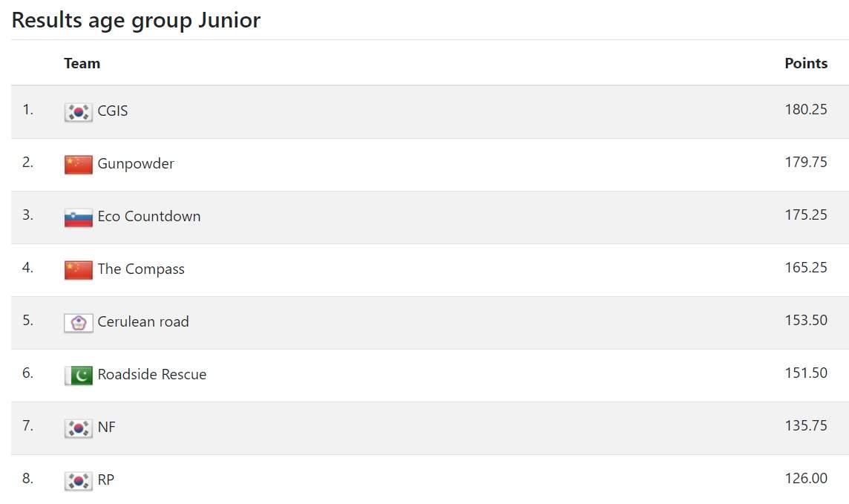Click the South Korea flag beside CGIS
This screenshot has height=504, width=849.
click(79, 112)
